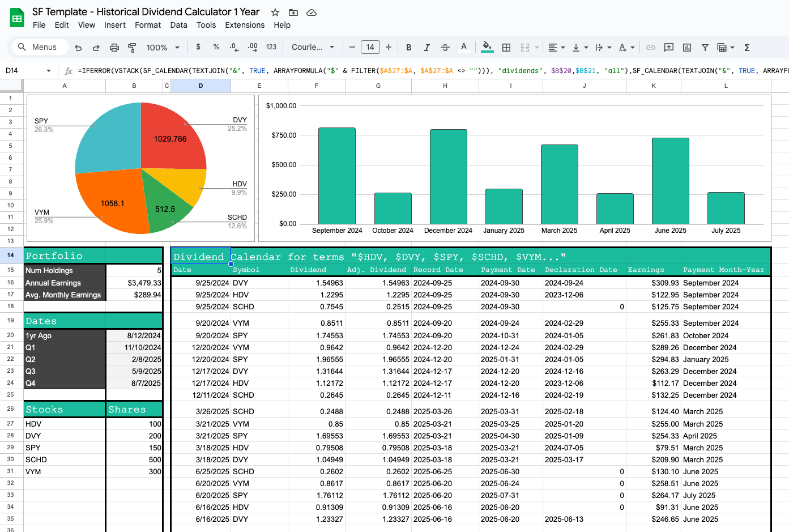The width and height of the screenshot is (789, 532).
Task: Open the Menus search box
Action: [x=39, y=47]
